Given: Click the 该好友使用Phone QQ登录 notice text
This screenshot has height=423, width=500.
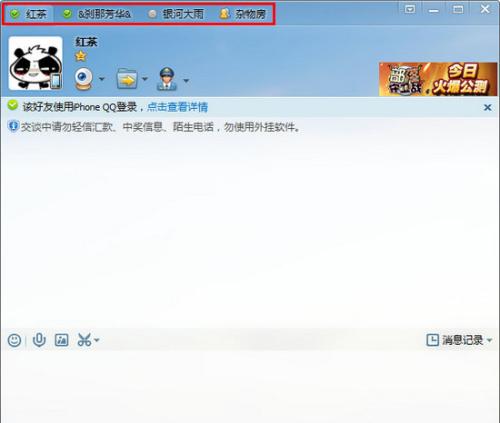Looking at the screenshot, I should (x=80, y=107).
